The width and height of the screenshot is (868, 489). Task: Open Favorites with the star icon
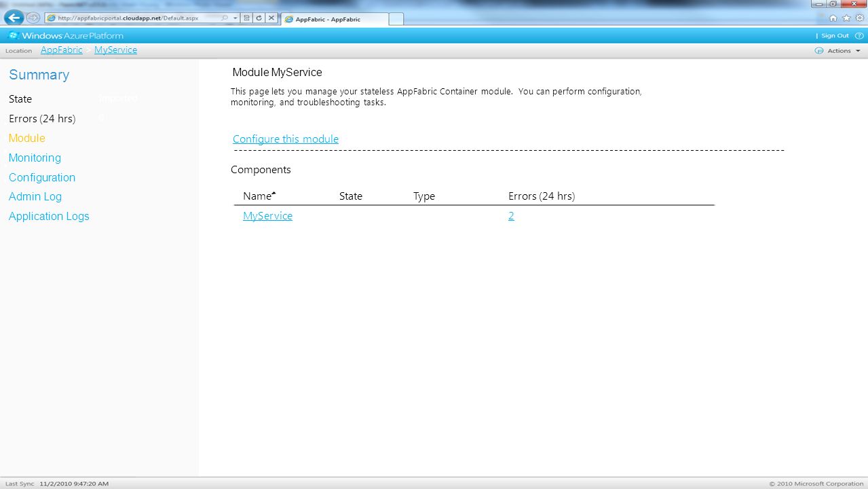tap(846, 18)
